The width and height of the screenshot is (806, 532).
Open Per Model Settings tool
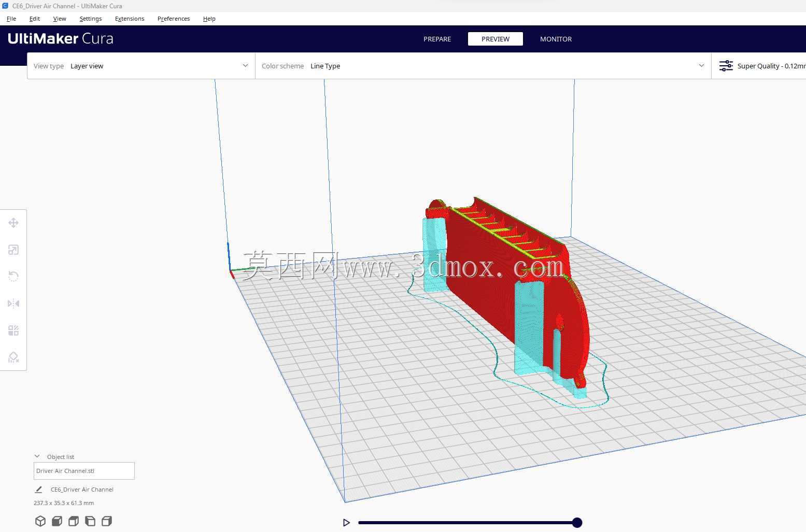click(13, 330)
